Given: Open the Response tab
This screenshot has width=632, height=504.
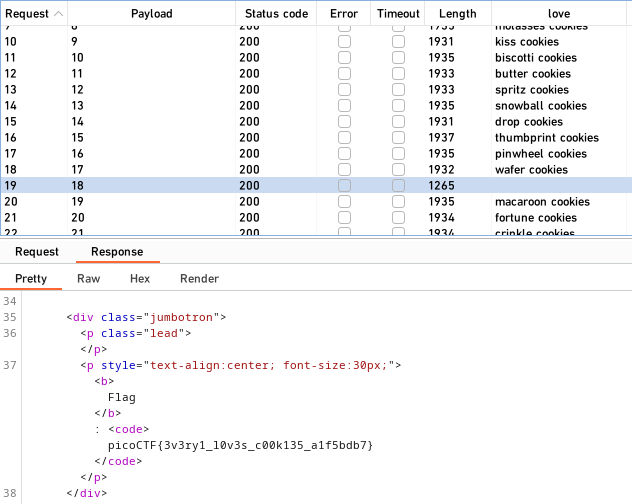Looking at the screenshot, I should click(117, 252).
